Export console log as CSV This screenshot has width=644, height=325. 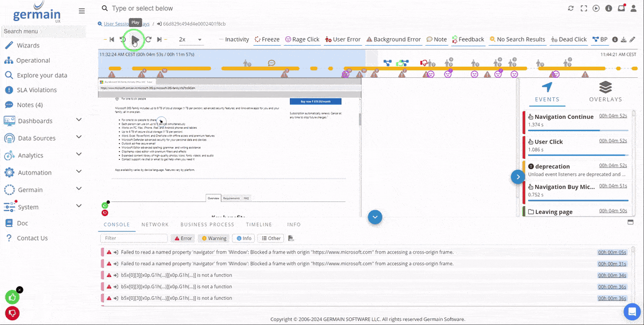291,238
